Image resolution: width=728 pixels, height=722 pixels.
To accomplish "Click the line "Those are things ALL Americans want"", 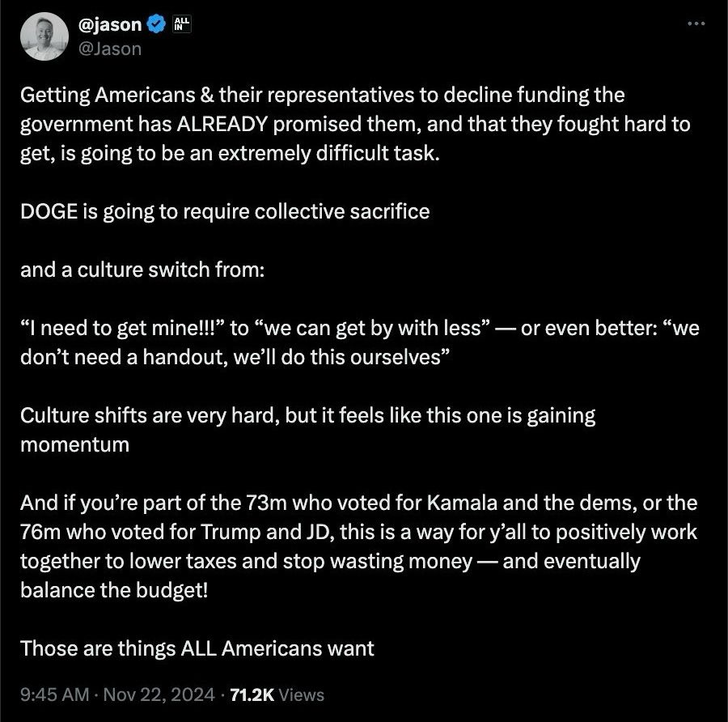I will [197, 648].
